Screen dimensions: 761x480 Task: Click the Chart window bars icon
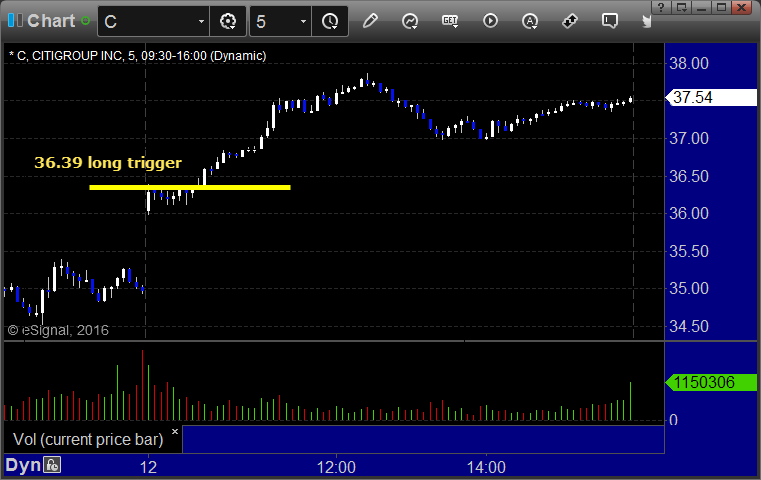click(x=15, y=20)
